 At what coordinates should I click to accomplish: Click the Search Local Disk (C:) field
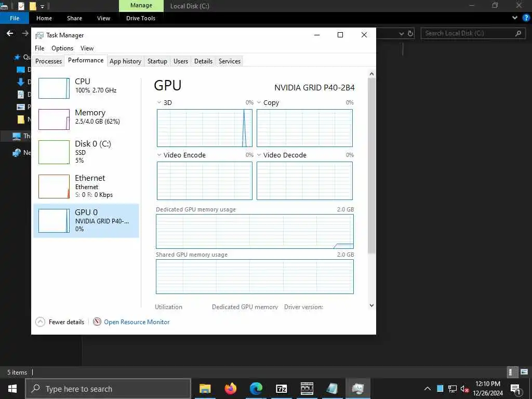click(473, 33)
